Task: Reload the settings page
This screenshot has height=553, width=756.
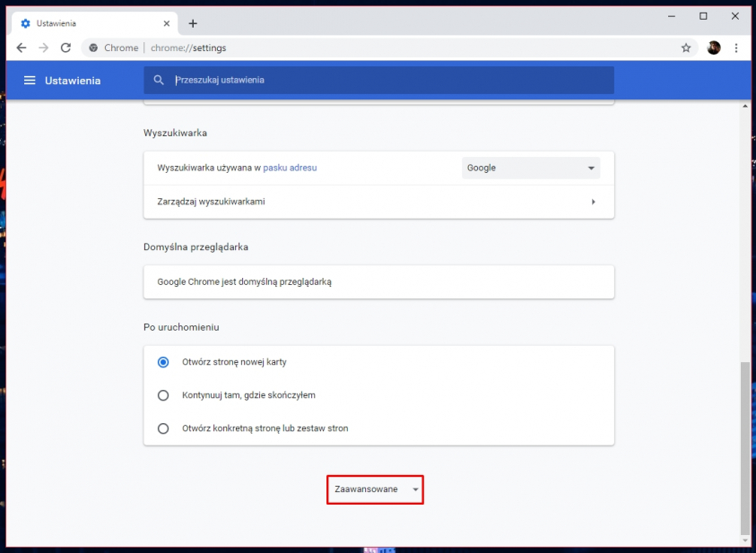Action: 65,48
